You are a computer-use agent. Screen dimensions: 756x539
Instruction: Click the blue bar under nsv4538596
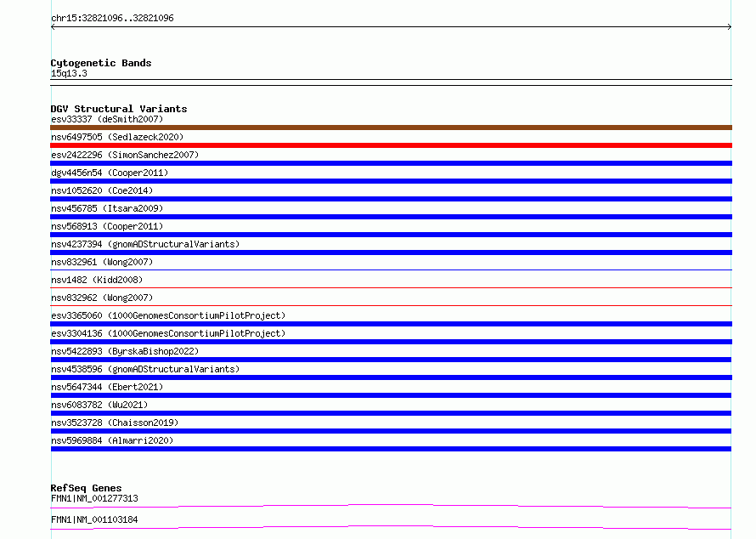coord(391,377)
